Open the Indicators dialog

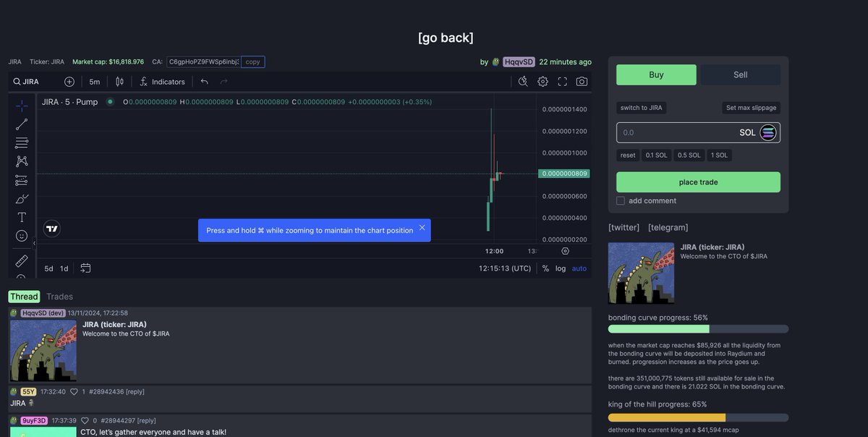pyautogui.click(x=162, y=82)
